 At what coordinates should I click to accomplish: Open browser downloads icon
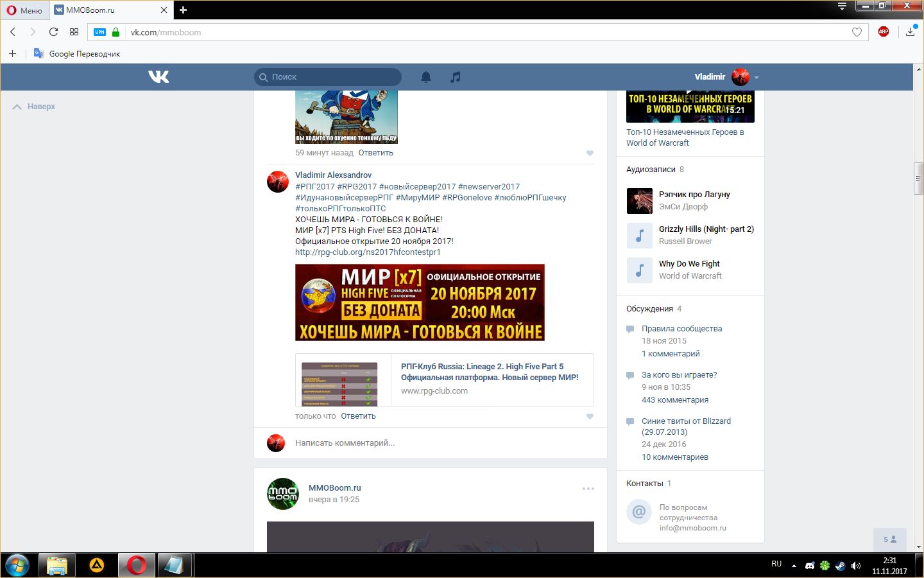(911, 31)
